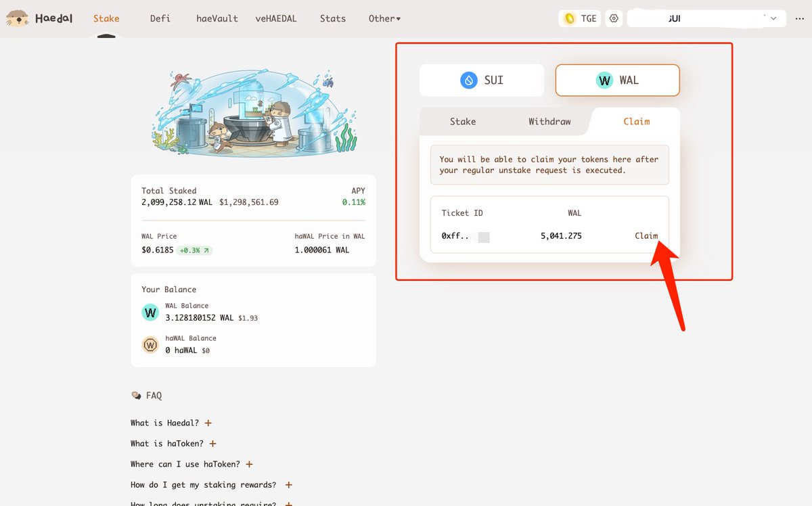
Task: Click the 0 haWAL balance value
Action: 181,350
